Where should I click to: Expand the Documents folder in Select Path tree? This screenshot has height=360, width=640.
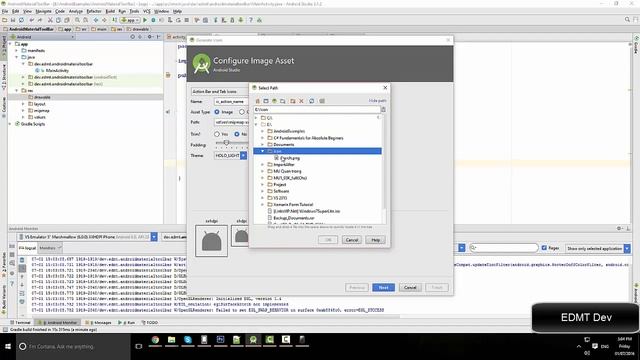click(x=262, y=144)
